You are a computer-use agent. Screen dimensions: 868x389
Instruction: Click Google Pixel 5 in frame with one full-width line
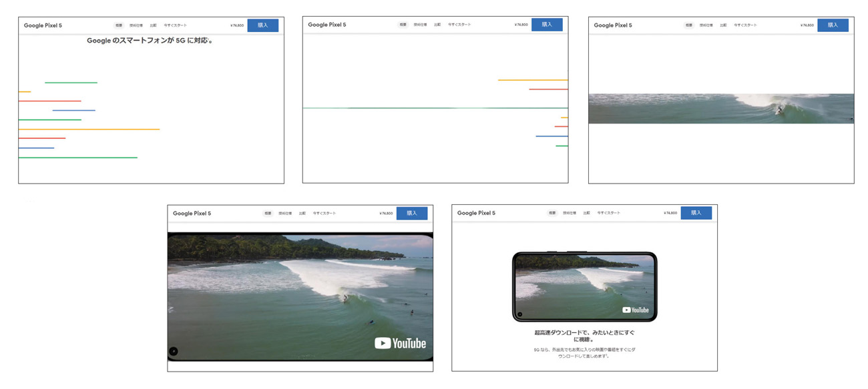[x=327, y=25]
